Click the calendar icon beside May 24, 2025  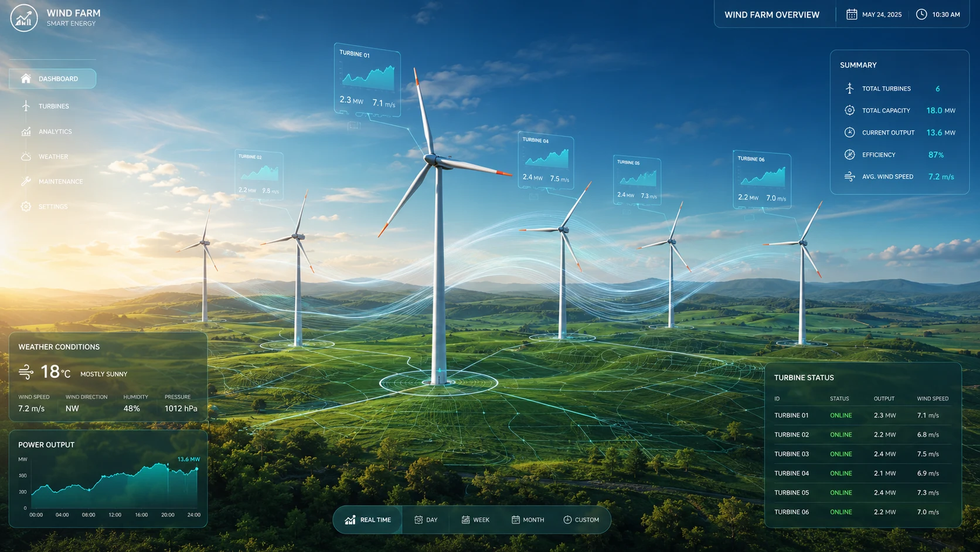coord(852,14)
